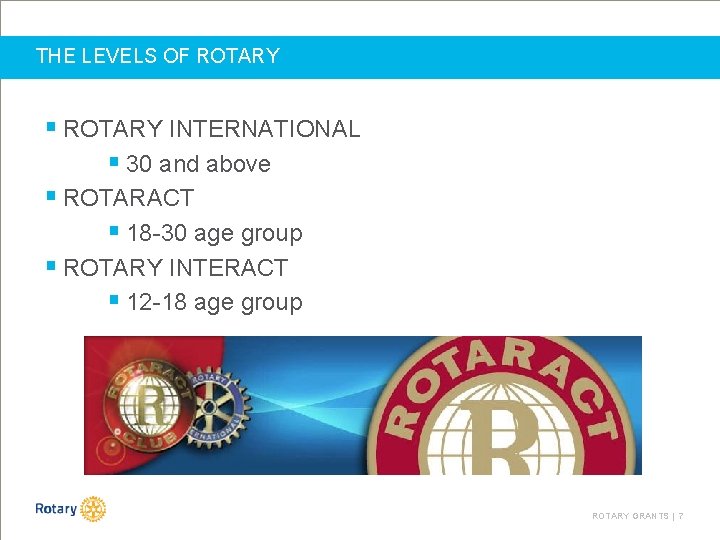Select the ROTARY INTERNATIONAL bullet text
The height and width of the screenshot is (540, 720).
[212, 129]
